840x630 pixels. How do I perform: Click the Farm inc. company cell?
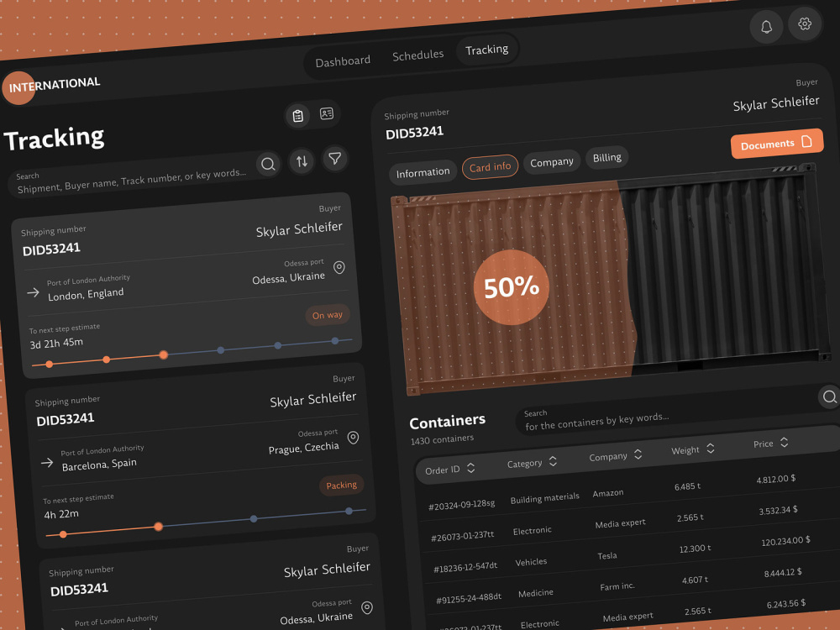coord(617,586)
